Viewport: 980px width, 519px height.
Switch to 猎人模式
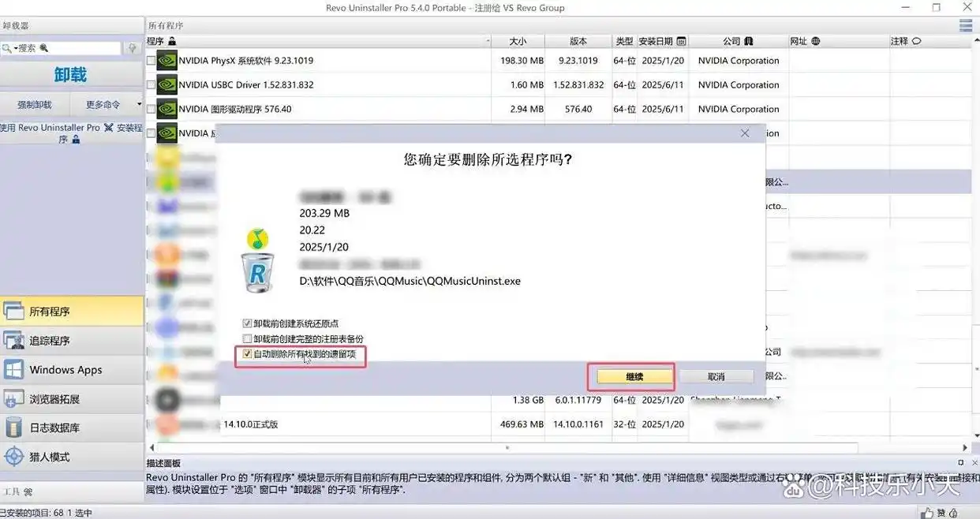pyautogui.click(x=72, y=457)
